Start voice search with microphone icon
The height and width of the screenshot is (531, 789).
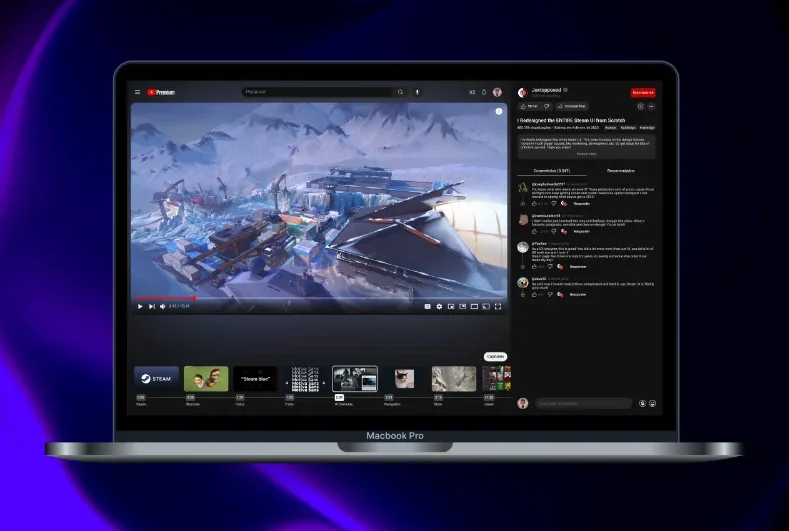pyautogui.click(x=417, y=92)
